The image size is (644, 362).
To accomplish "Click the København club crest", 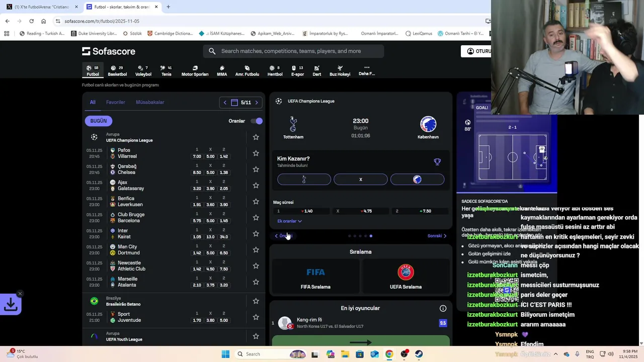I will tap(428, 124).
